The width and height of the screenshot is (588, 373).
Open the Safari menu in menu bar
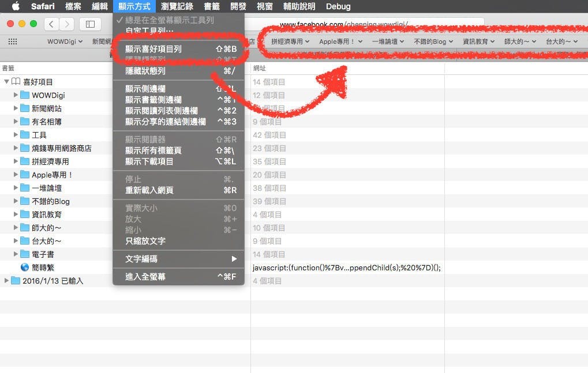(43, 6)
